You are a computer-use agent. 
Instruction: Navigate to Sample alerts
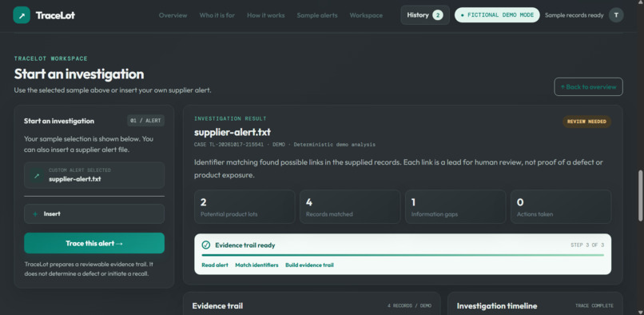click(317, 15)
